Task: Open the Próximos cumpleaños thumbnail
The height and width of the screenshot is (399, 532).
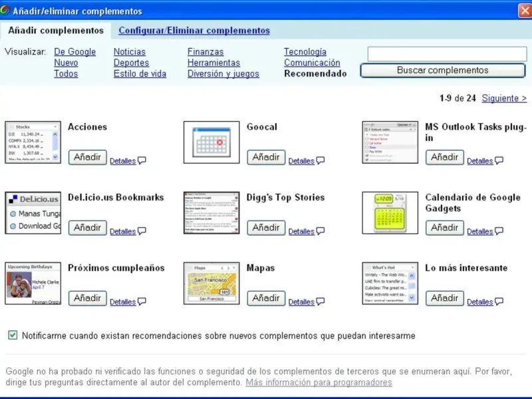Action: 33,283
